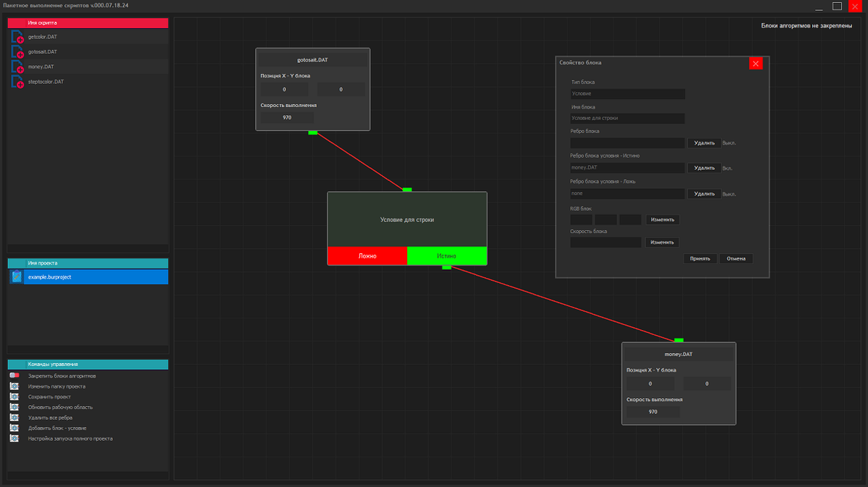
Task: Click the Отмена button
Action: (x=736, y=258)
